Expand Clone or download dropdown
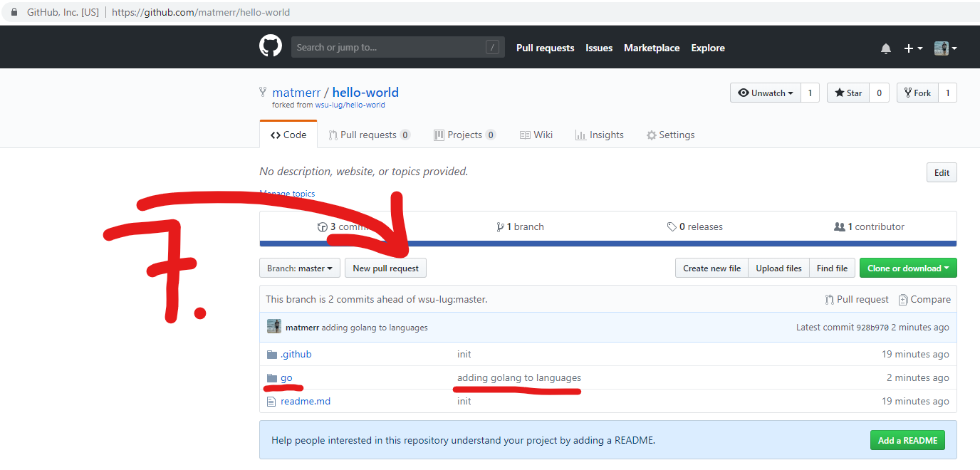The image size is (980, 470). pyautogui.click(x=908, y=268)
